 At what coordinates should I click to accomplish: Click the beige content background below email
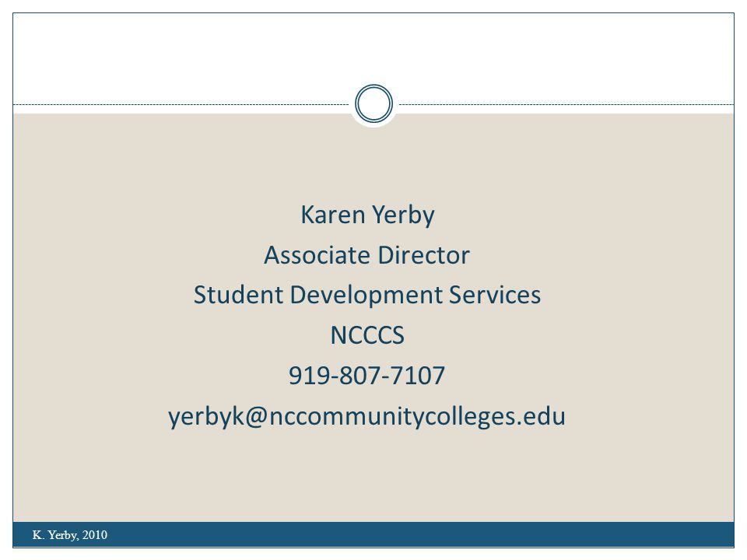[x=373, y=476]
